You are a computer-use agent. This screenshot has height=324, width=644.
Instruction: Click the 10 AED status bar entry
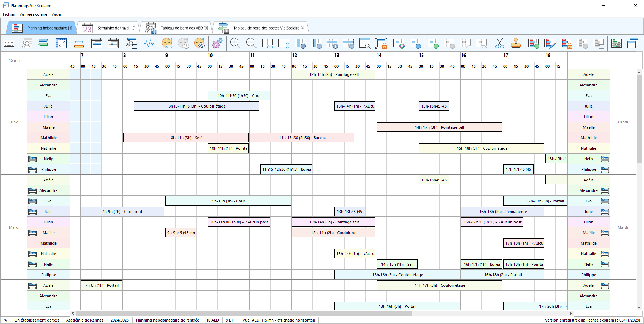coord(213,320)
